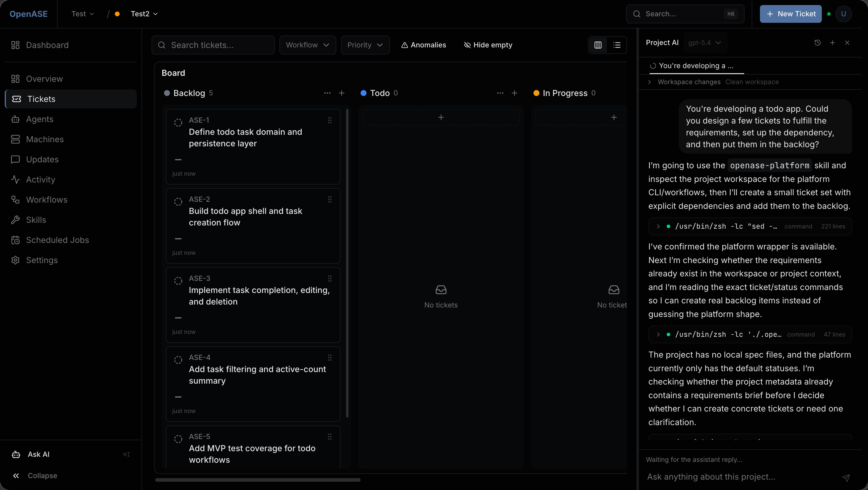The height and width of the screenshot is (490, 868).
Task: Click the Search tickets field
Action: [x=213, y=45]
